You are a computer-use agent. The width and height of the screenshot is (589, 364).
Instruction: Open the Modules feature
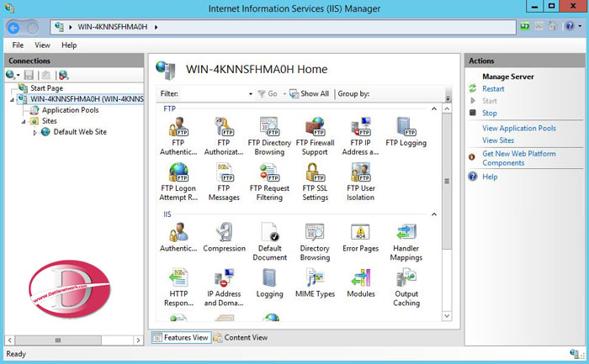[361, 282]
